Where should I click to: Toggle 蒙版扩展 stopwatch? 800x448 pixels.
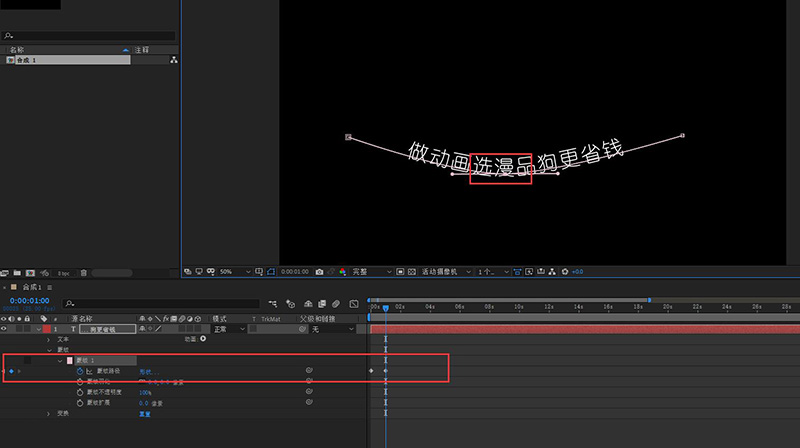[x=80, y=403]
